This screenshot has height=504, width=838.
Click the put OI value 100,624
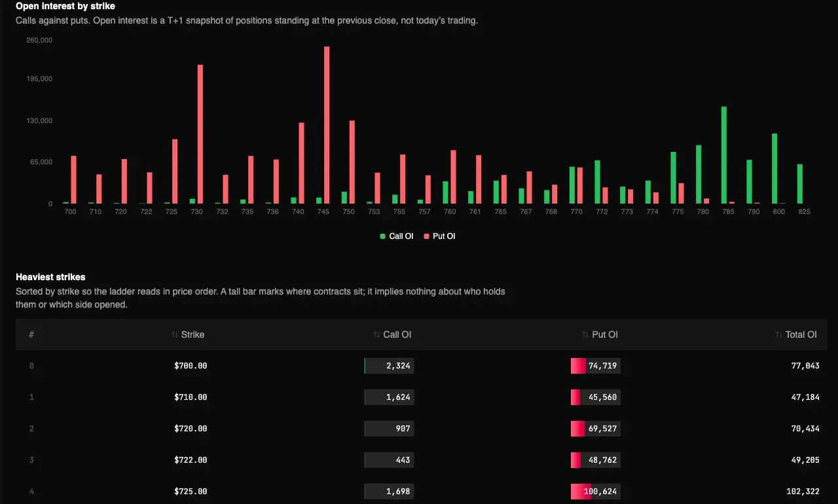(600, 492)
